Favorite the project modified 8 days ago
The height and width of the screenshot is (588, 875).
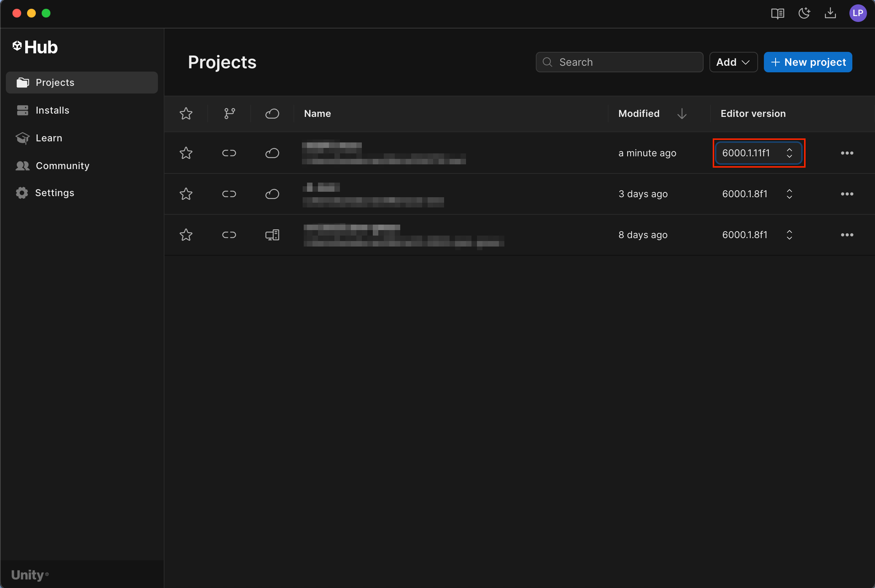click(x=186, y=235)
